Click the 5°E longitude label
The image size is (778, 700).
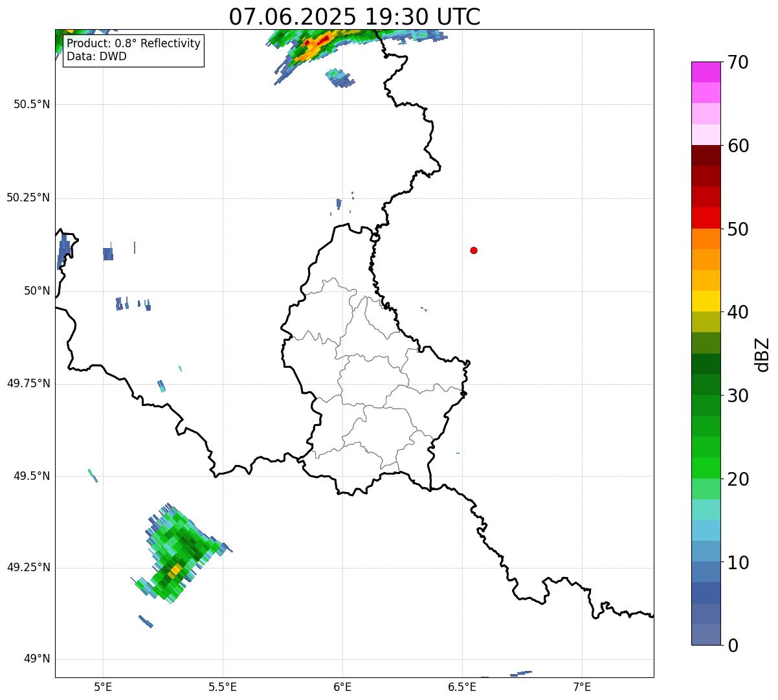[x=104, y=687]
